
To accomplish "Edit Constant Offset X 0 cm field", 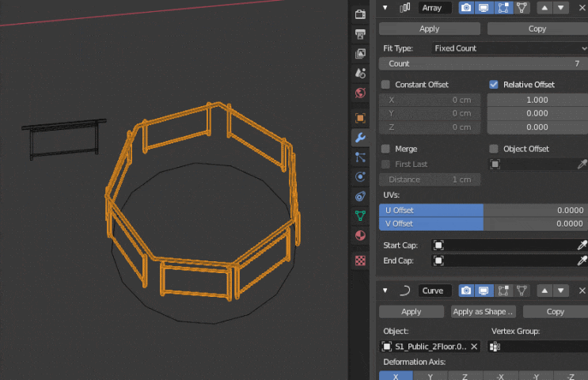I will pyautogui.click(x=430, y=101).
